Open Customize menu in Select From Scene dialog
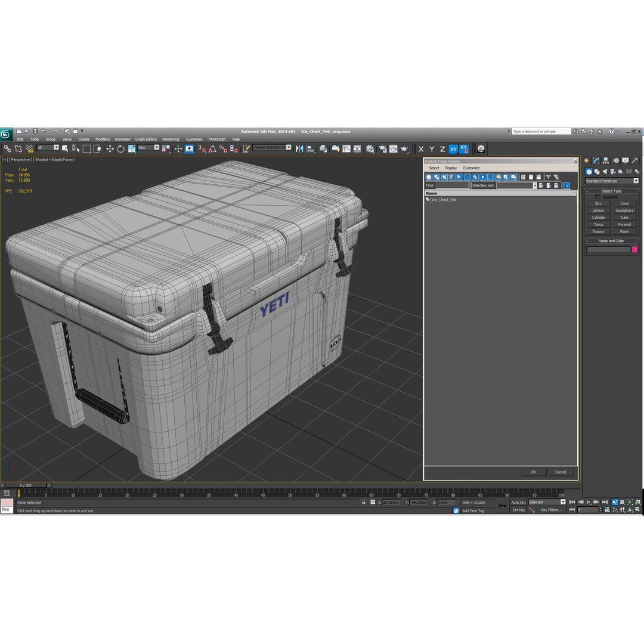The image size is (644, 644). tap(471, 168)
